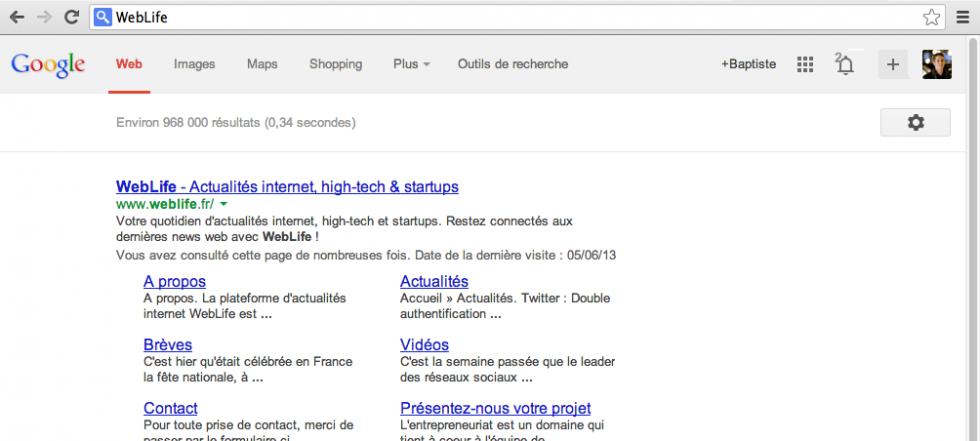Open the Présentez-nous votre projet sitelink
980x441 pixels.
coord(496,409)
